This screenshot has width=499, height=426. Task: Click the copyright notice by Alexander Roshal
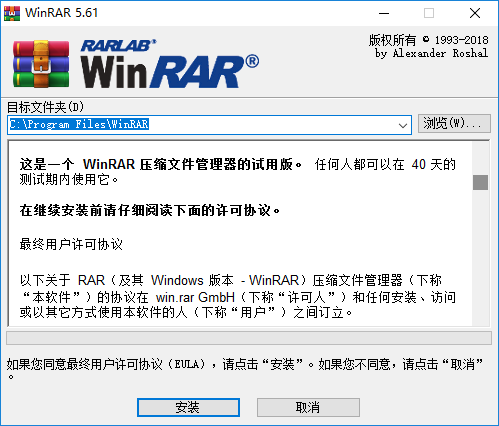point(428,46)
